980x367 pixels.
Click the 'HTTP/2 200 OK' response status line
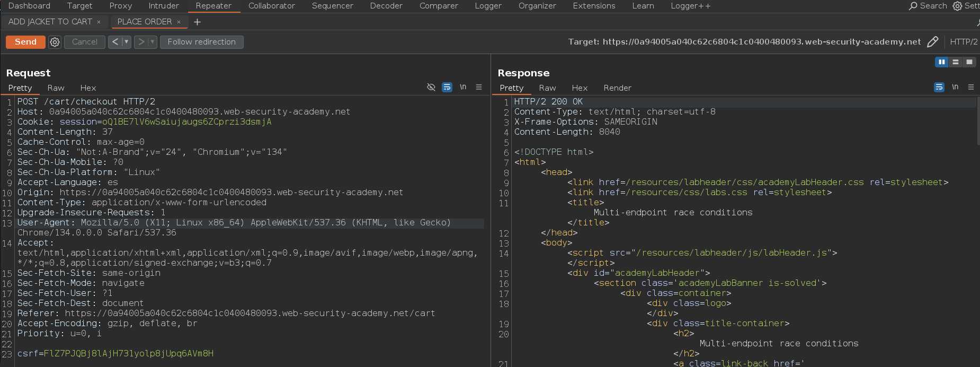[548, 102]
